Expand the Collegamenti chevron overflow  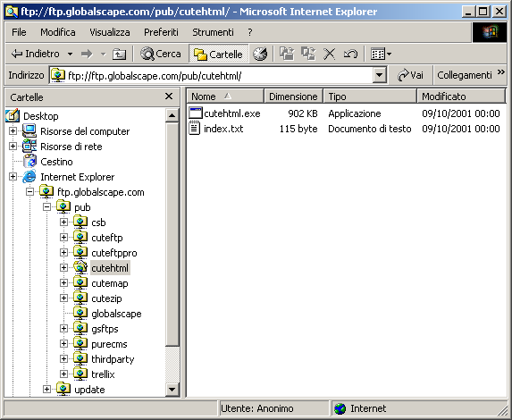pyautogui.click(x=501, y=72)
